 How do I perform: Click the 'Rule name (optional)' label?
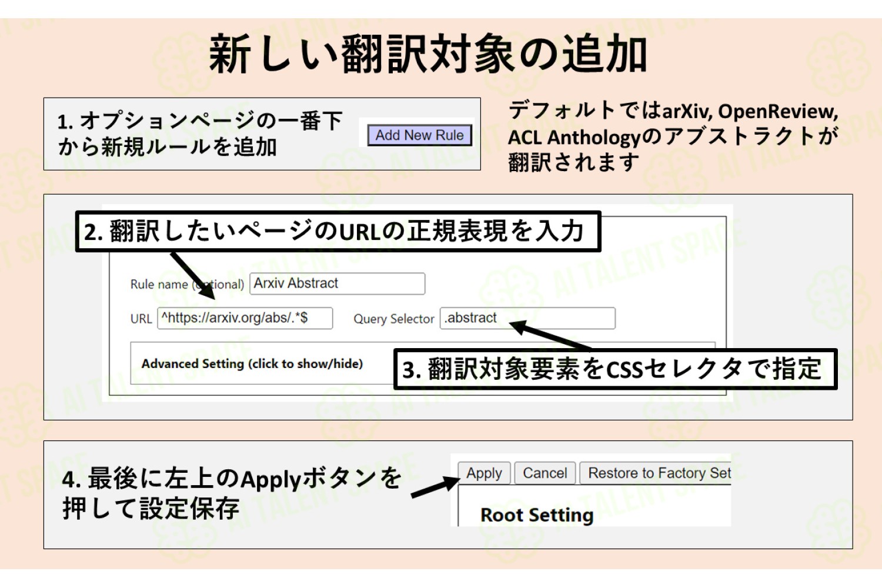pos(187,284)
